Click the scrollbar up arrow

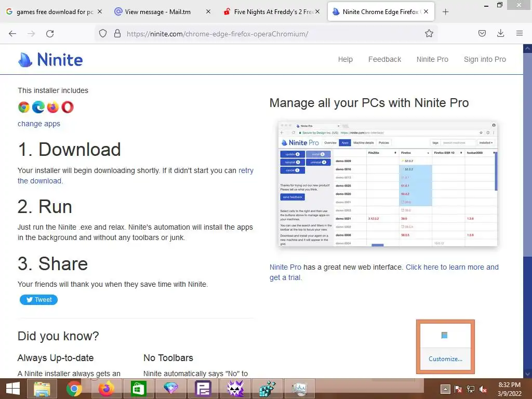(527, 48)
